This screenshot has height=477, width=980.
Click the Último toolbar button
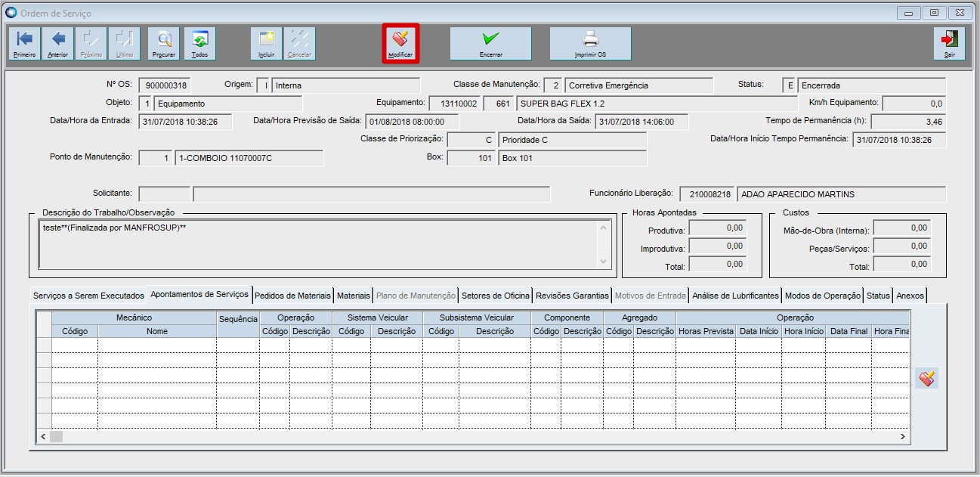click(124, 44)
